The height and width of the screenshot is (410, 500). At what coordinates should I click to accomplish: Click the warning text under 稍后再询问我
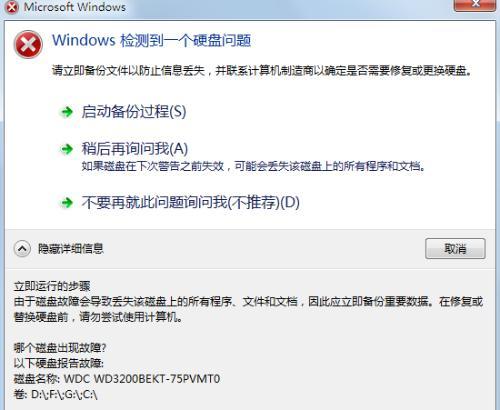(253, 166)
